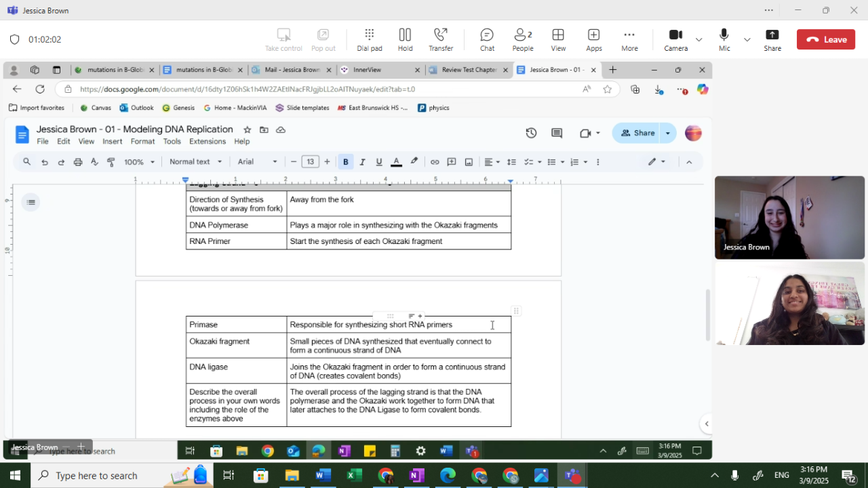The height and width of the screenshot is (488, 868).
Task: Open the version history clock icon
Action: pyautogui.click(x=531, y=134)
